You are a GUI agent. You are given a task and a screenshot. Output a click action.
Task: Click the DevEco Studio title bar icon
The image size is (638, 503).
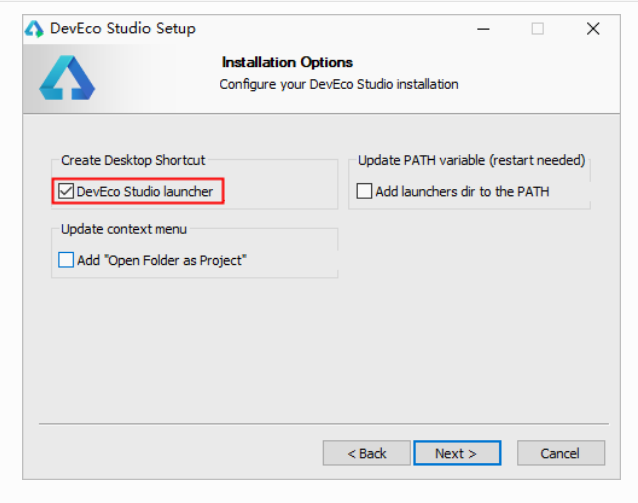34,29
